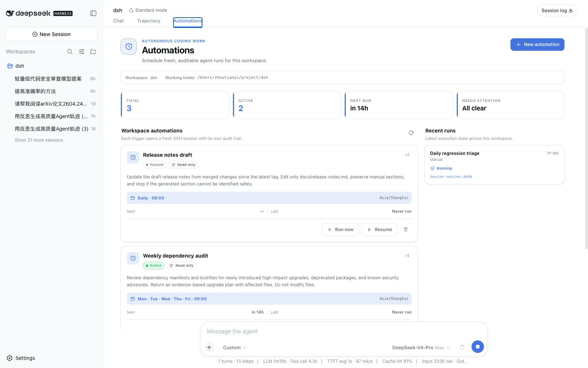
Task: Switch to the Chat tab
Action: click(118, 21)
